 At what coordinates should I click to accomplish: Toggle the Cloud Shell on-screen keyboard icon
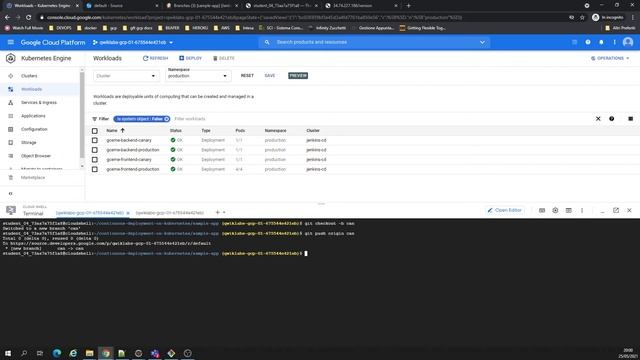tap(542, 210)
